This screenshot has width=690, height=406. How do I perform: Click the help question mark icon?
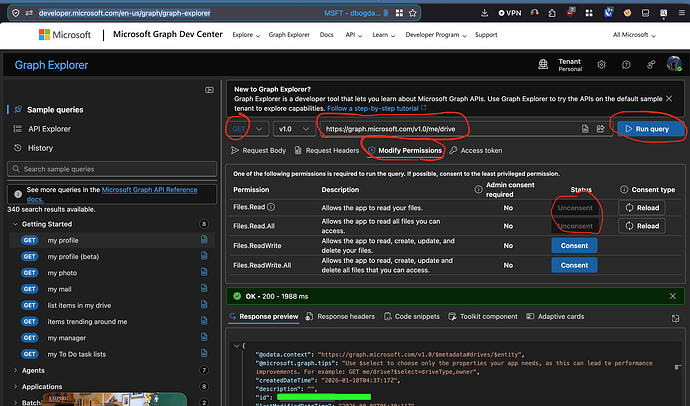(x=626, y=65)
